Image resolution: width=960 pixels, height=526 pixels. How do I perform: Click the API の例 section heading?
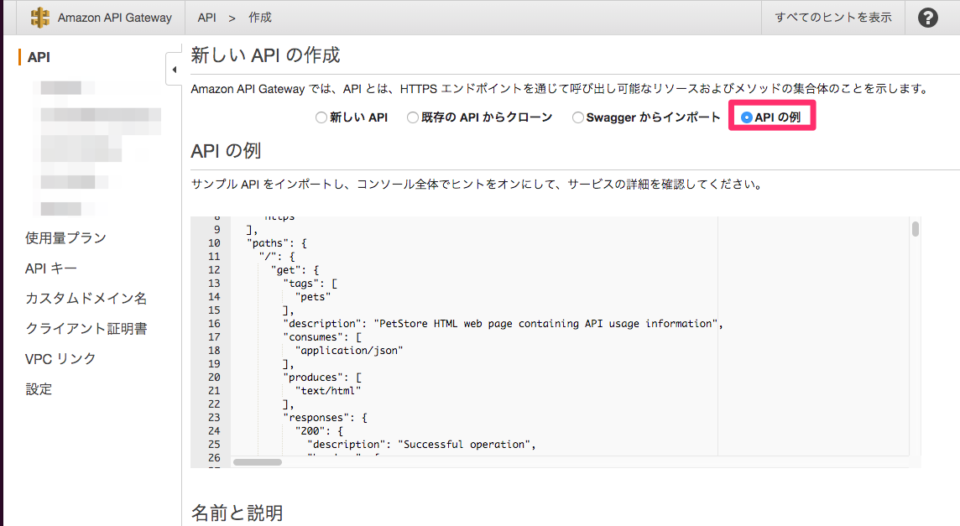(x=226, y=151)
